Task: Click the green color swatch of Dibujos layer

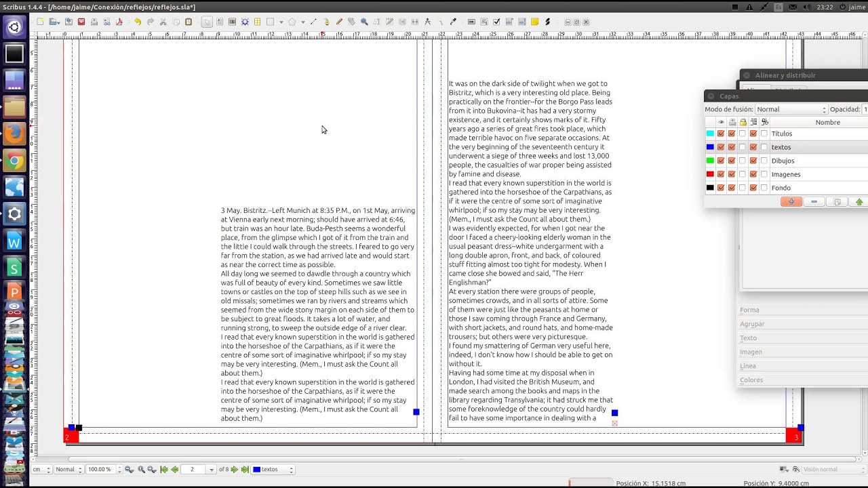Action: click(x=710, y=161)
